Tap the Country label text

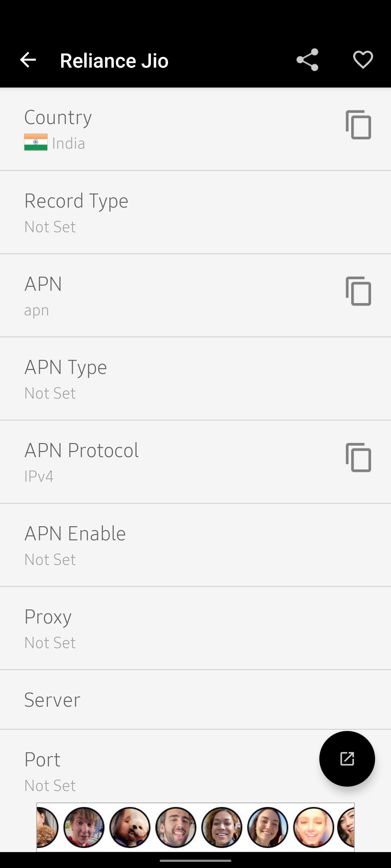pos(58,117)
